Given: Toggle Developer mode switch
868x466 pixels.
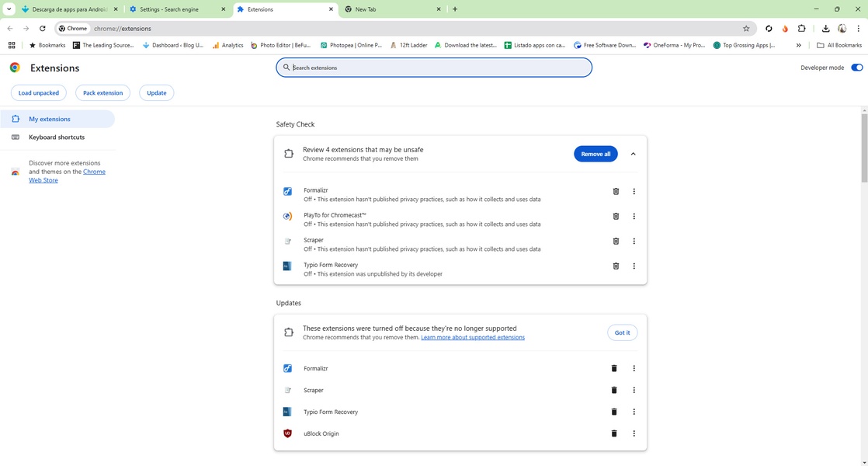Looking at the screenshot, I should pyautogui.click(x=856, y=68).
